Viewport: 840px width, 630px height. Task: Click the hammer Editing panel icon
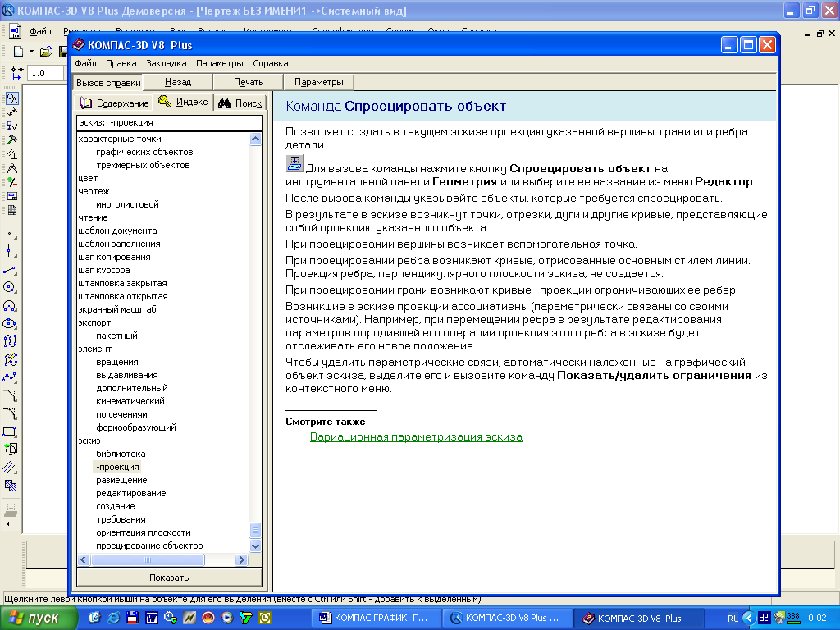11,140
